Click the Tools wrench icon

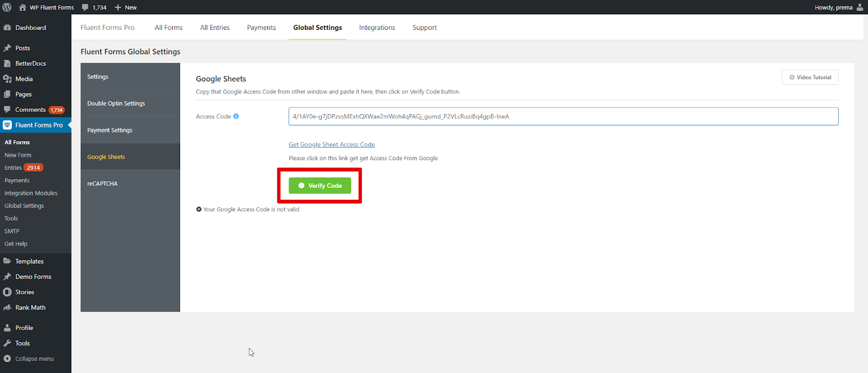[x=7, y=343]
